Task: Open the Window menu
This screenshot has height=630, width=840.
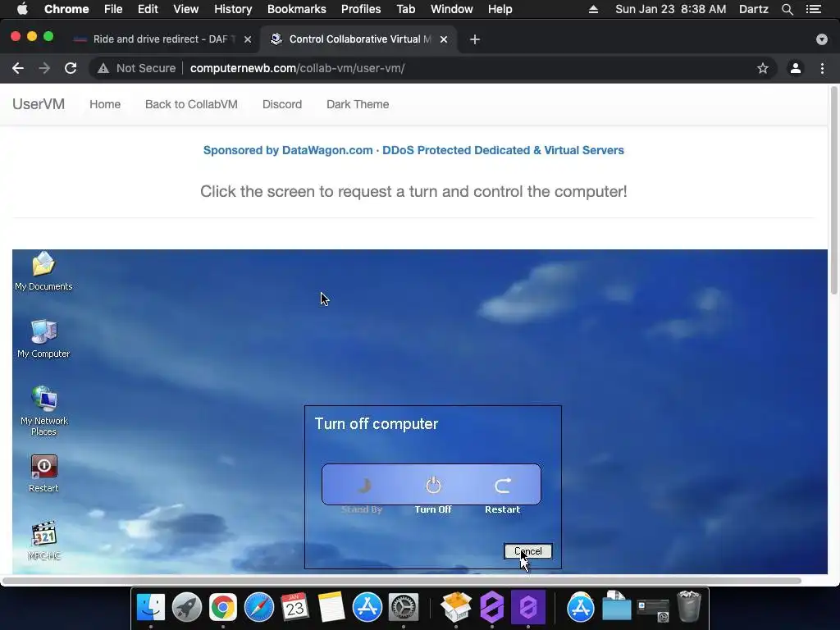Action: (452, 9)
